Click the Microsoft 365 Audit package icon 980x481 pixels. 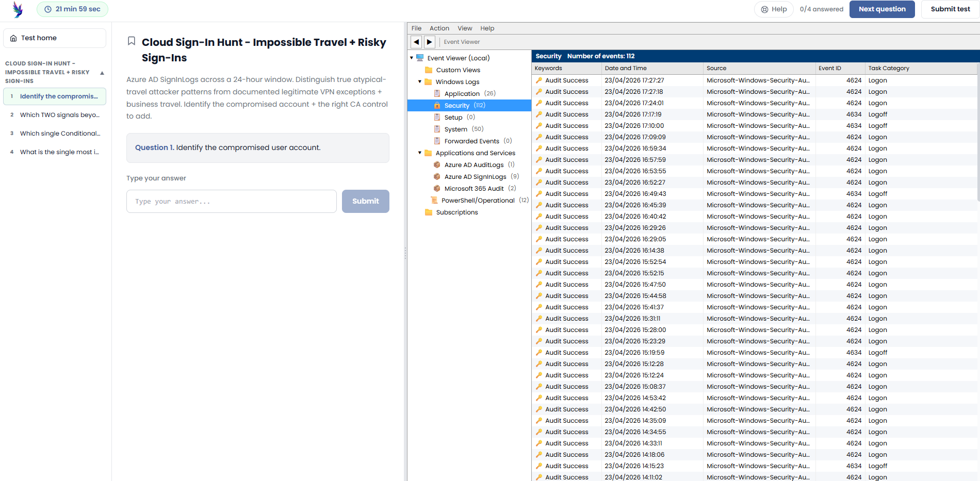click(x=437, y=189)
